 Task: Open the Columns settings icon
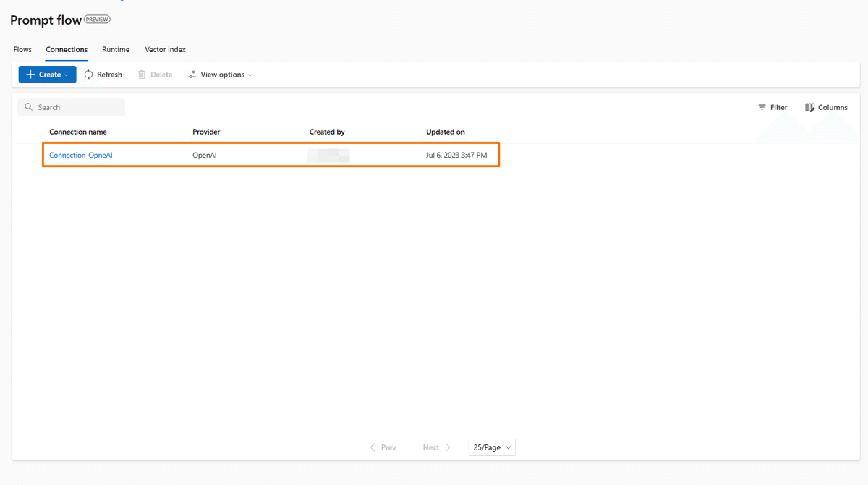[809, 107]
